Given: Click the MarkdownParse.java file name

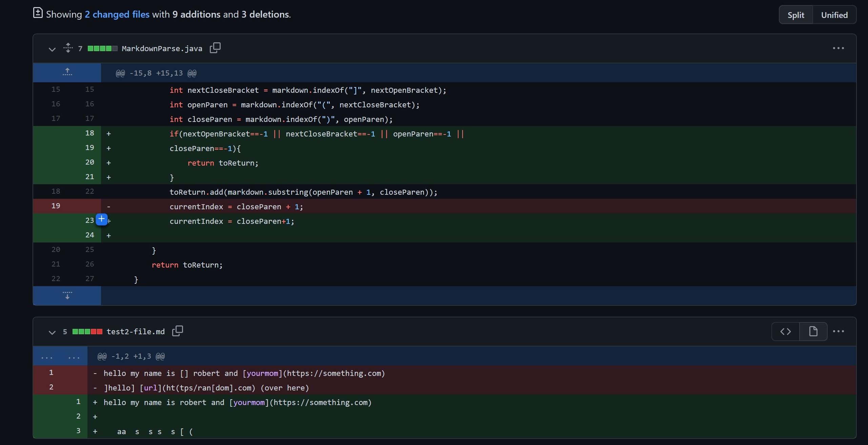Looking at the screenshot, I should pyautogui.click(x=162, y=48).
